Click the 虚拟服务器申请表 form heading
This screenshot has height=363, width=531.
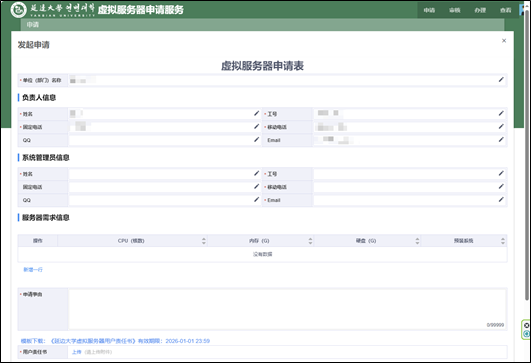point(262,66)
